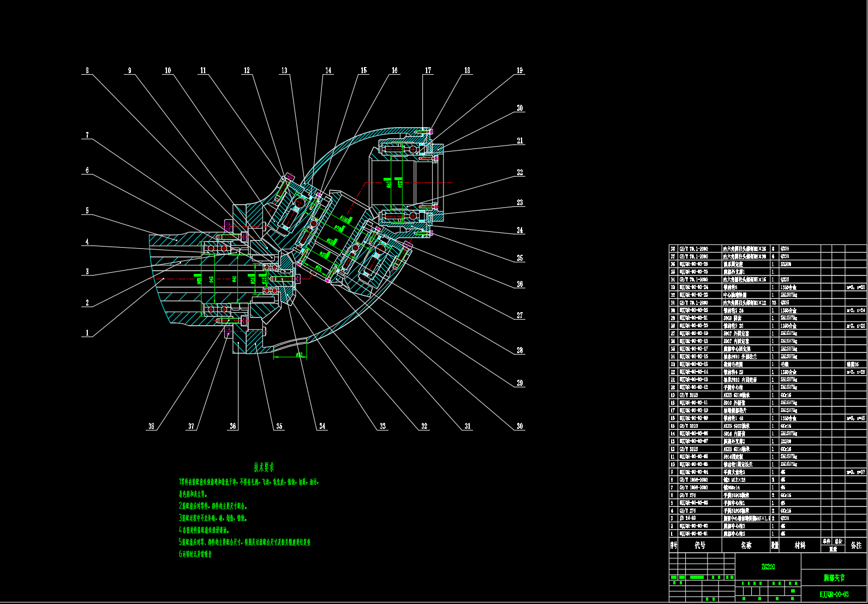Click part callout number 25
The width and height of the screenshot is (868, 604).
click(519, 258)
